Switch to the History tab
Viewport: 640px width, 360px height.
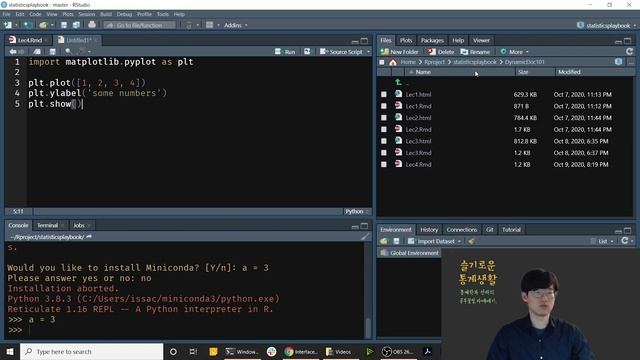[429, 230]
